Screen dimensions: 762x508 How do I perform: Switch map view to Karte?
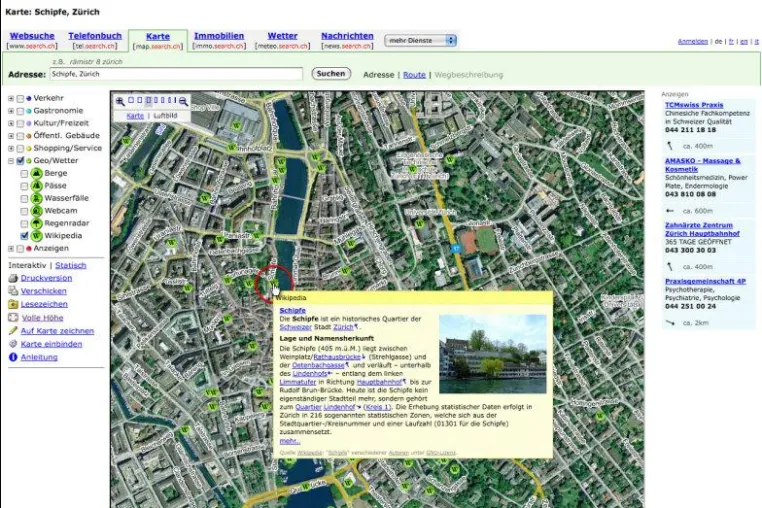pyautogui.click(x=135, y=116)
